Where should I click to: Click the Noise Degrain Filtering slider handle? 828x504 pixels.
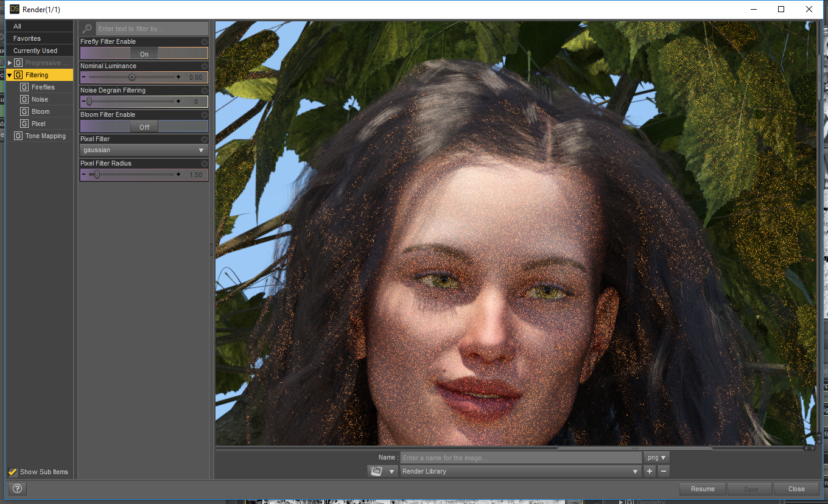pyautogui.click(x=89, y=102)
